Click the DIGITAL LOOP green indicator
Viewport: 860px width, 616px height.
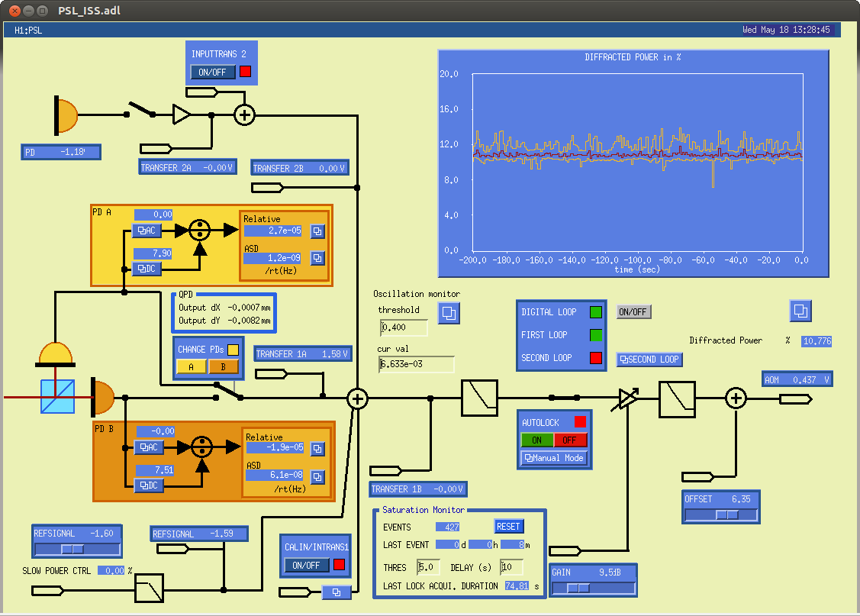point(596,312)
